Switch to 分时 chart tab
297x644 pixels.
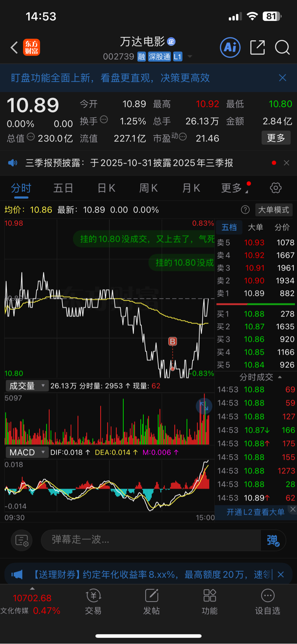(x=21, y=188)
